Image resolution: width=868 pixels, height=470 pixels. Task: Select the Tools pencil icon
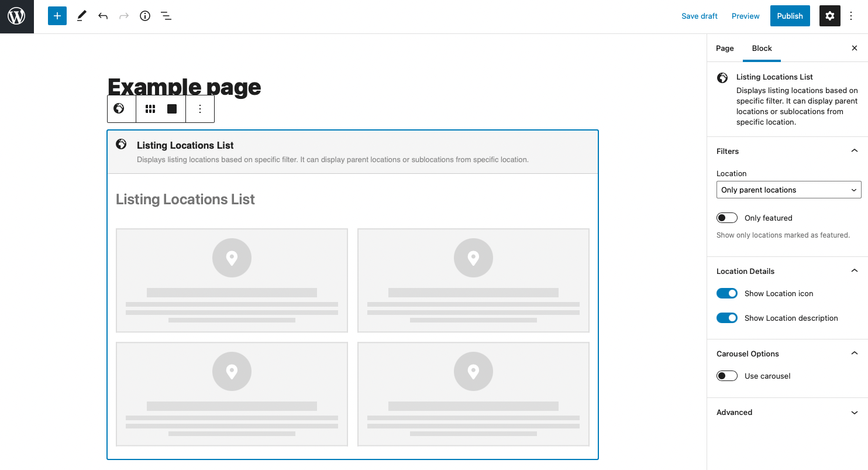(x=81, y=16)
